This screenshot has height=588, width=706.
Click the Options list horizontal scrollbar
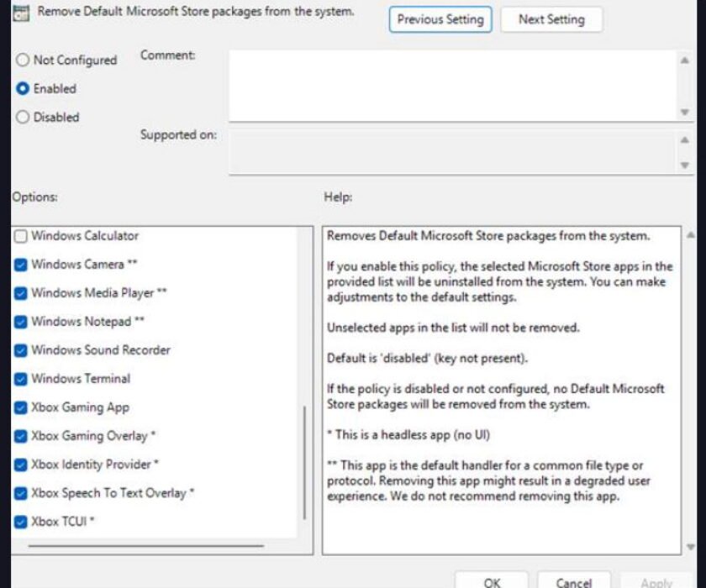(x=146, y=546)
